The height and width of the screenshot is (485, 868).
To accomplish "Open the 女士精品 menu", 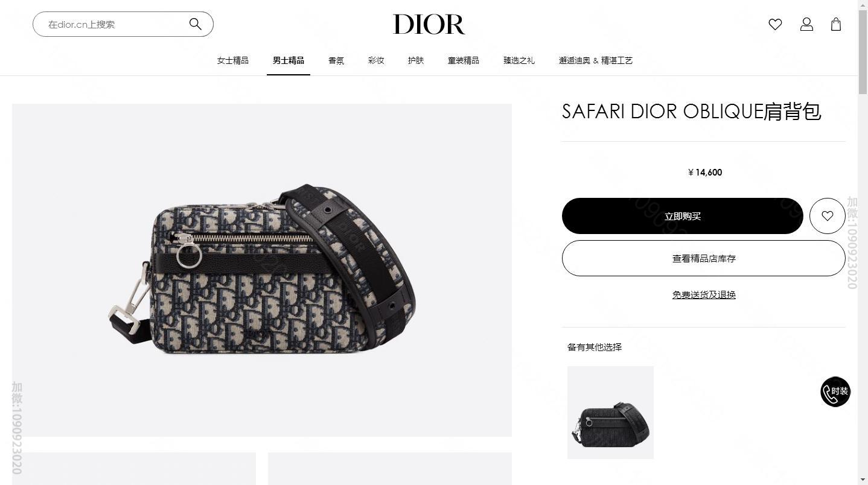I will (x=233, y=60).
